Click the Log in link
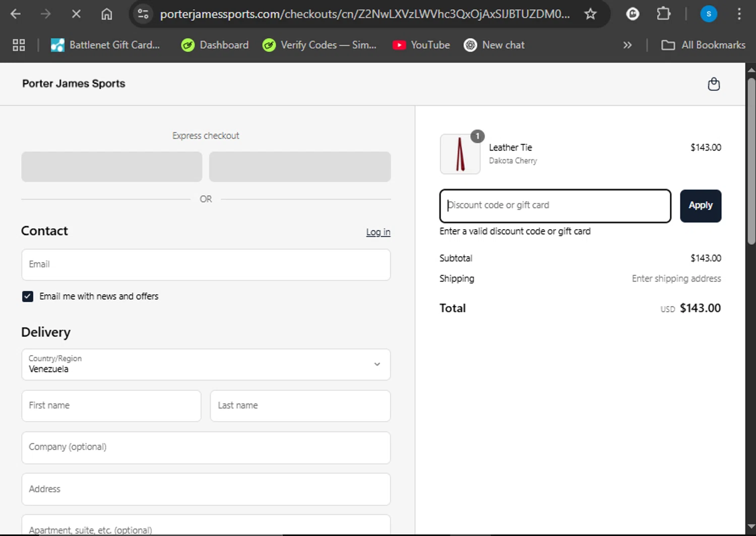756x536 pixels. [x=378, y=232]
